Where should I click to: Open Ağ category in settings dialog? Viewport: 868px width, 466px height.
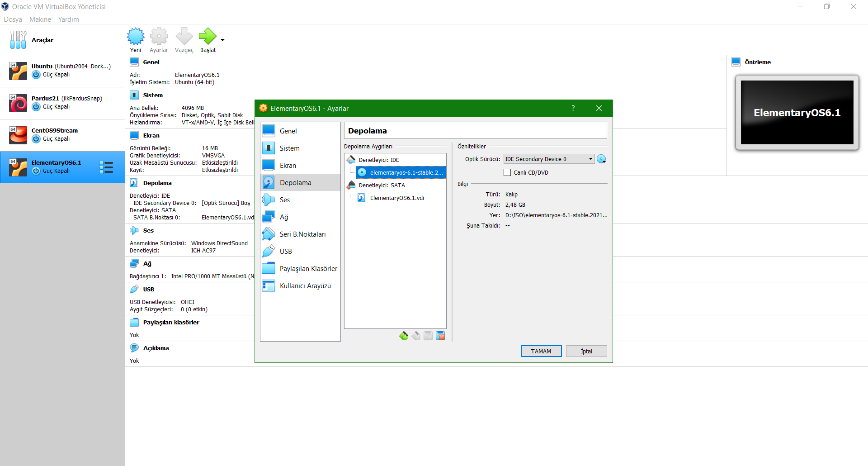click(x=300, y=217)
